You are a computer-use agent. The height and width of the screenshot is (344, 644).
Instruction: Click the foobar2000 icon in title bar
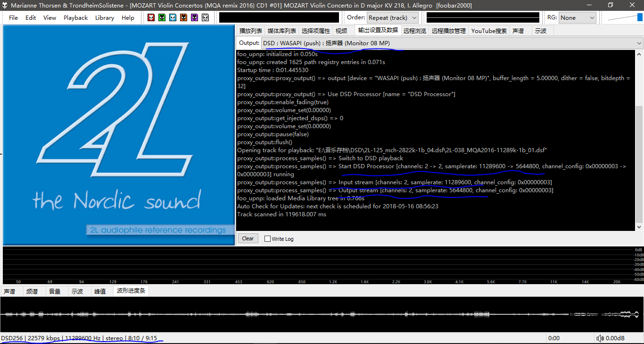(5, 5)
